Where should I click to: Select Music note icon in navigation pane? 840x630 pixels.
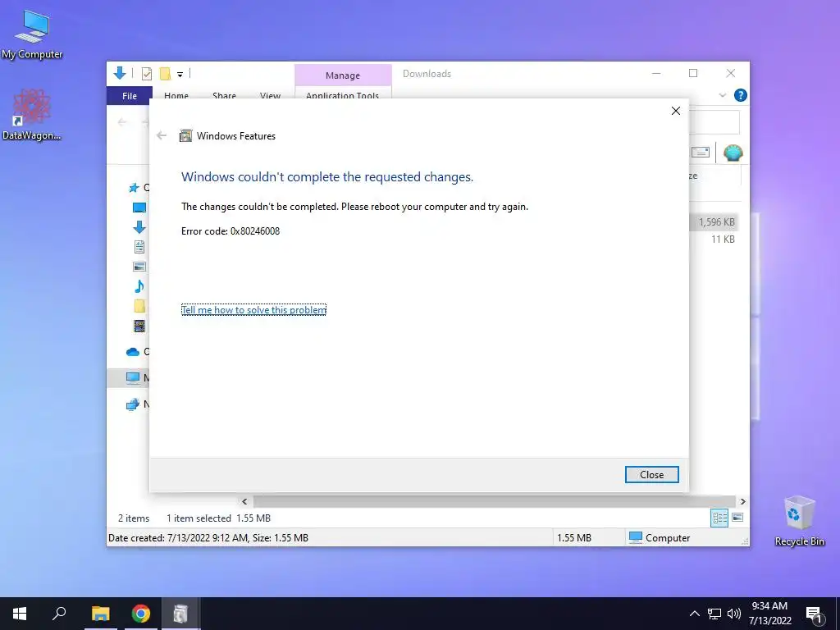tap(139, 286)
